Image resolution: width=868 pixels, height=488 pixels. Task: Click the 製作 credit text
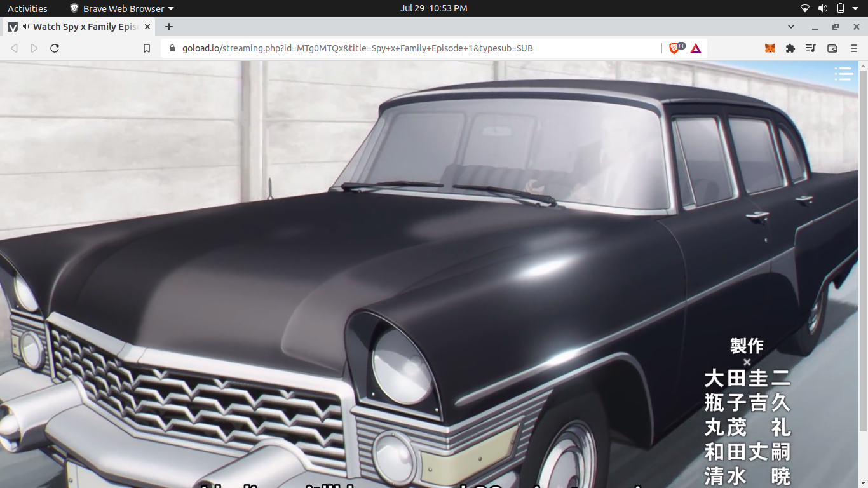(747, 346)
